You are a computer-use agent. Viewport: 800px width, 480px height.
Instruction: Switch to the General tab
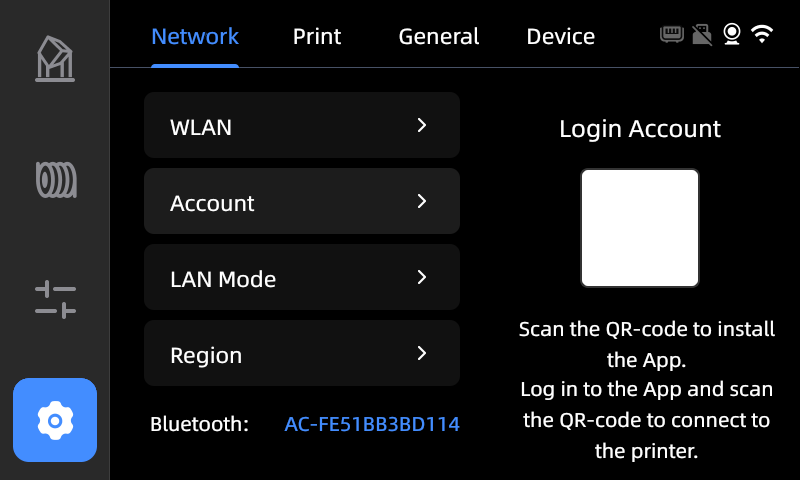(x=439, y=36)
